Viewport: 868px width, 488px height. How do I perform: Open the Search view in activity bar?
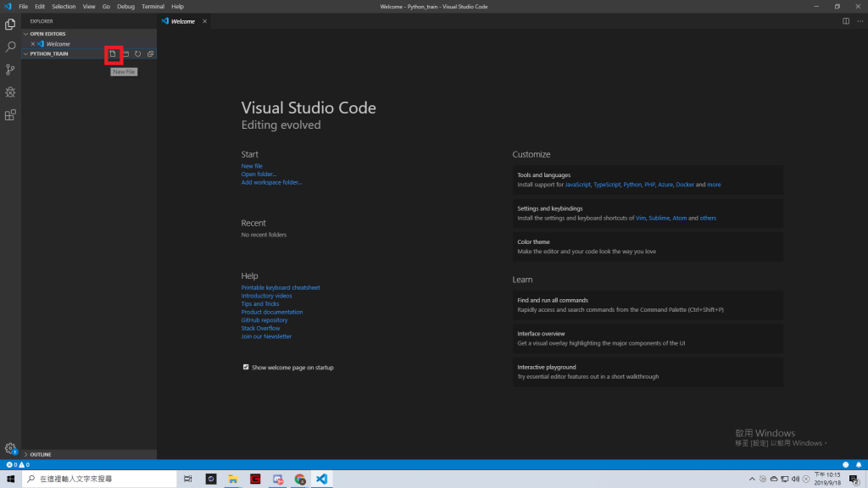pyautogui.click(x=10, y=47)
